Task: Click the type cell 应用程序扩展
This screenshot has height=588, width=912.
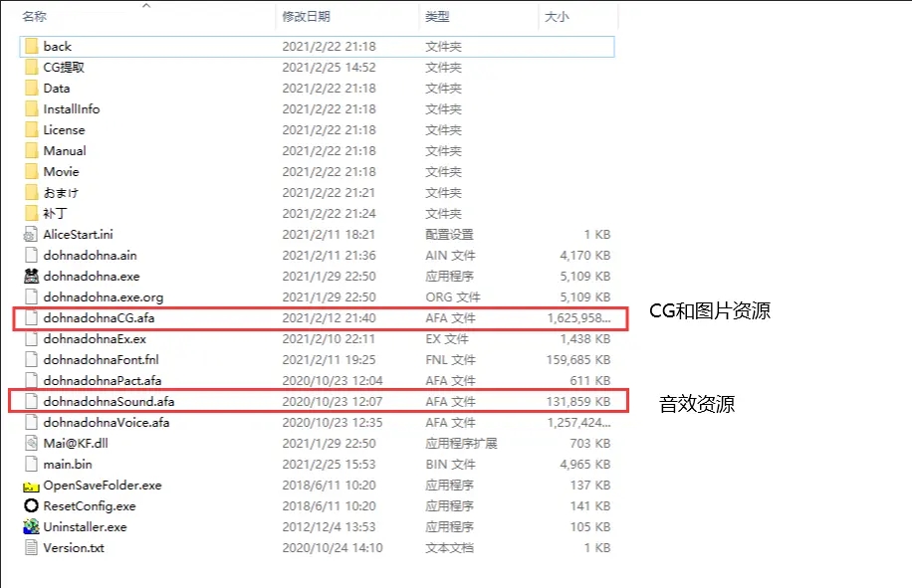Action: tap(461, 444)
